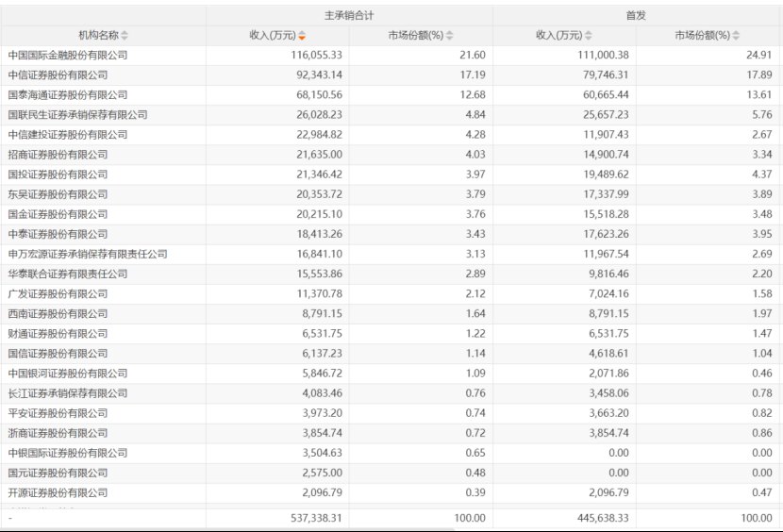783x532 pixels.
Task: Sort 首发 市场份额(%) column arrow
Action: click(736, 36)
